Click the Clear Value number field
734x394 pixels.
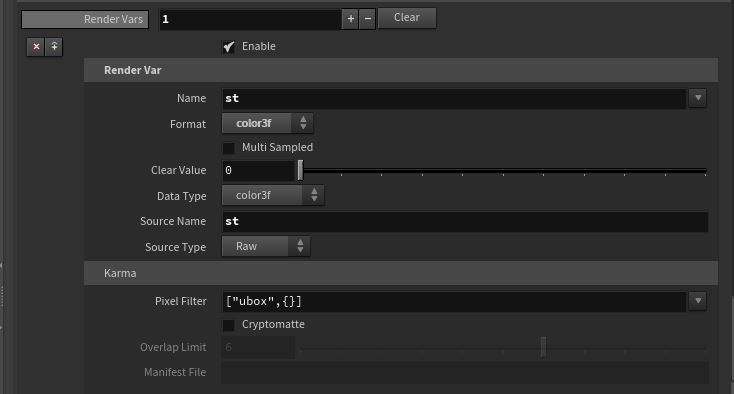(x=258, y=170)
